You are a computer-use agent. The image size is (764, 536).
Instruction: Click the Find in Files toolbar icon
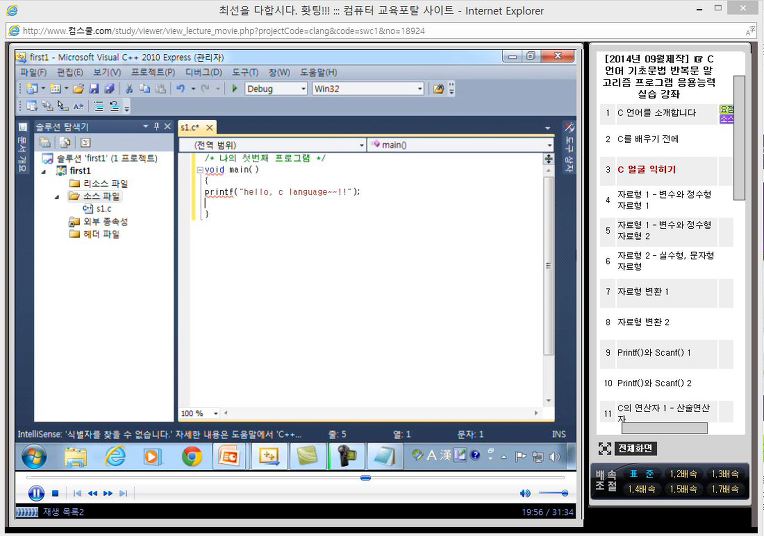438,89
